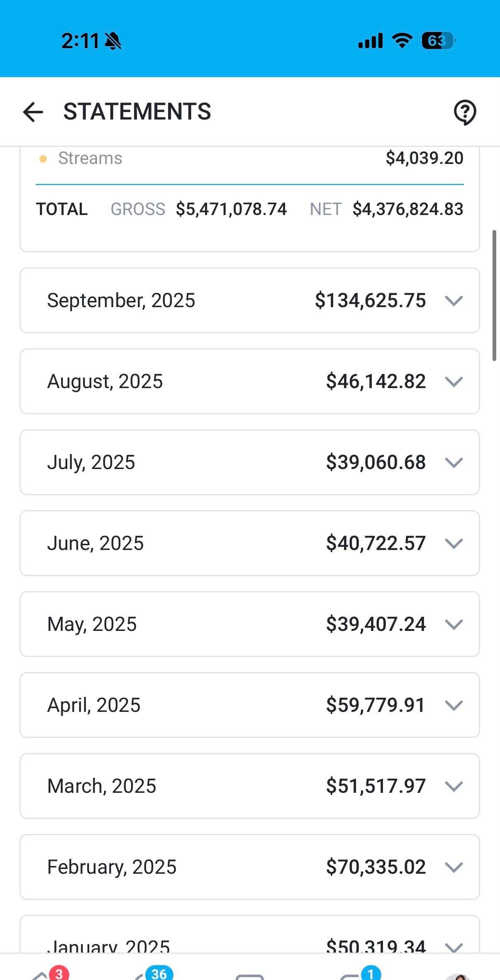The width and height of the screenshot is (500, 980).
Task: Tap the battery indicator showing 63
Action: [x=438, y=41]
